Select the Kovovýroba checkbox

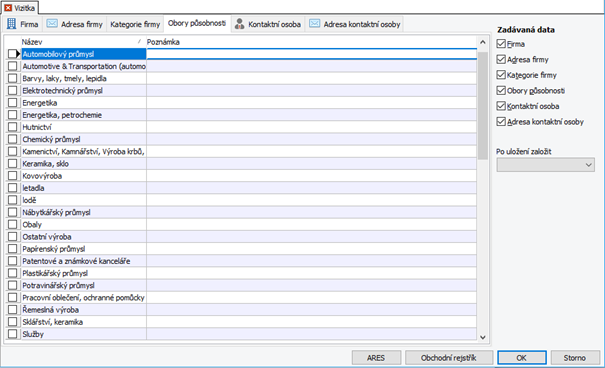pos(12,176)
